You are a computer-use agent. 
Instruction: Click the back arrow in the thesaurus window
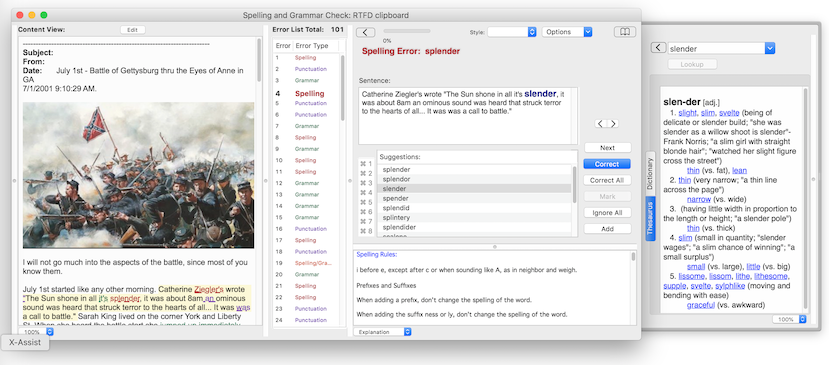point(658,48)
